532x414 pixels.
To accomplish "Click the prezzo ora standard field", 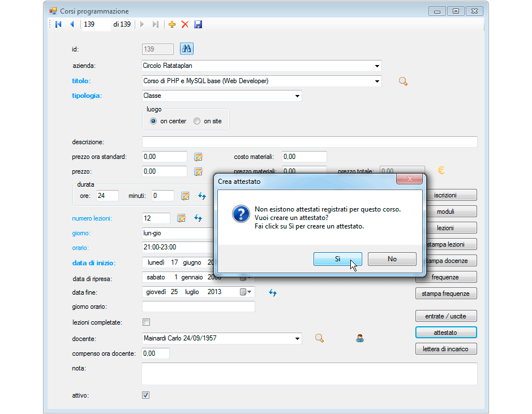I will coord(165,157).
